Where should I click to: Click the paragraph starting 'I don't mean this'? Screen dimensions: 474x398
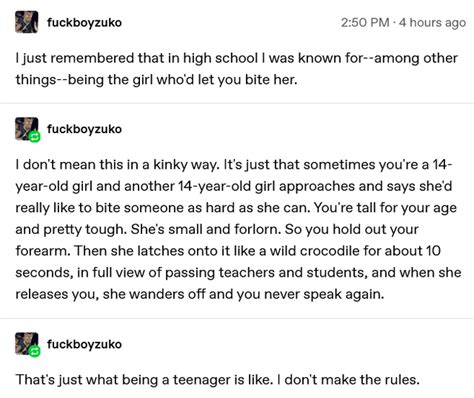coord(238,229)
